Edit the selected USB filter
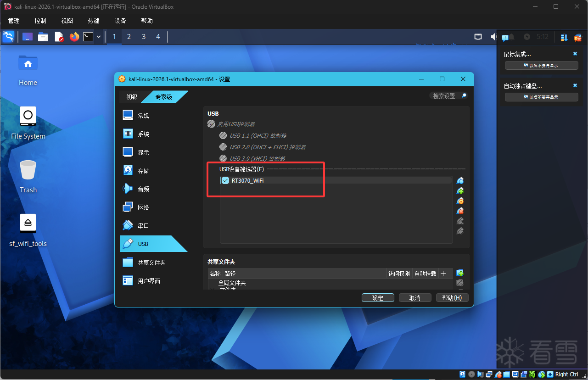Screen dimensions: 588x380 coord(460,201)
